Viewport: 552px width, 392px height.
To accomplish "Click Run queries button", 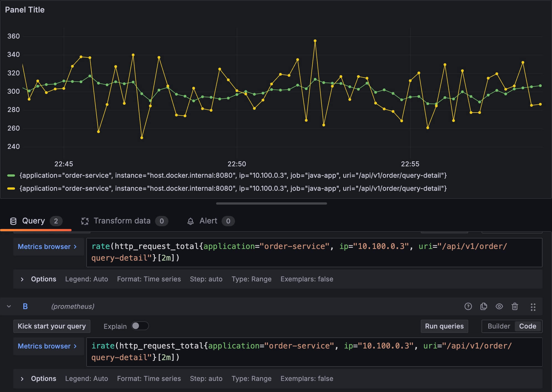I will click(444, 326).
